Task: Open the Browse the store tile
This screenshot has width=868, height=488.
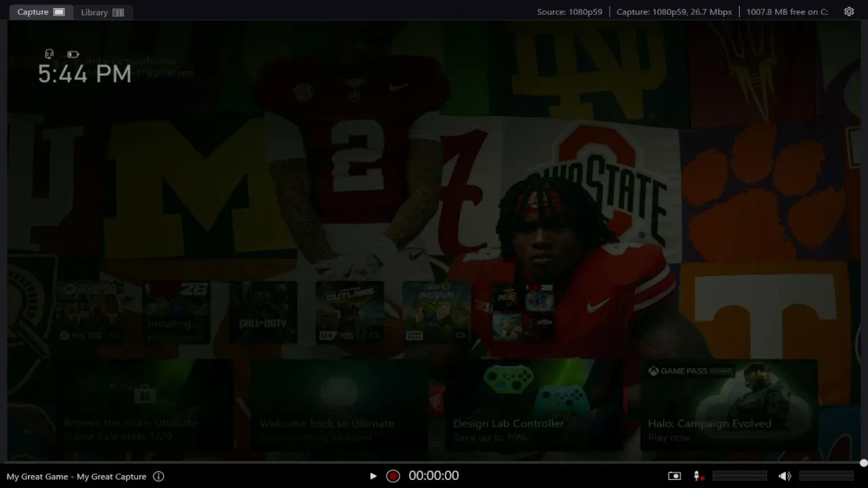Action: (x=144, y=405)
